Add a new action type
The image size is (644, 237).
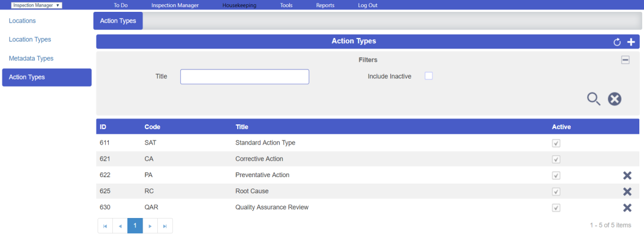click(x=631, y=42)
